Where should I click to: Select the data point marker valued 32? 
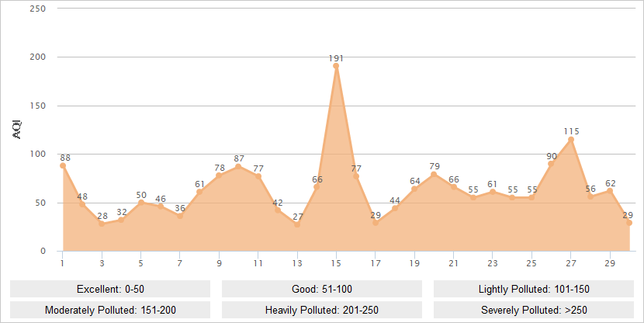pyautogui.click(x=121, y=220)
